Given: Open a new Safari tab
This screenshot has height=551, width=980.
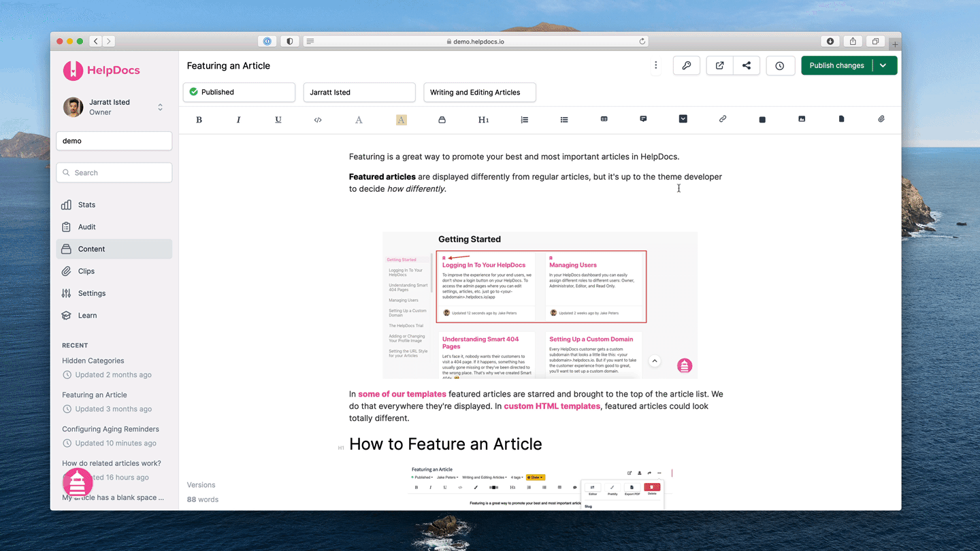Looking at the screenshot, I should [x=895, y=44].
